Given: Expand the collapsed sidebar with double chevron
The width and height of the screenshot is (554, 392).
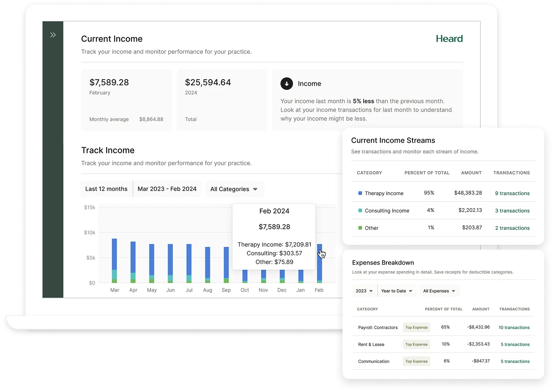Looking at the screenshot, I should click(x=53, y=35).
